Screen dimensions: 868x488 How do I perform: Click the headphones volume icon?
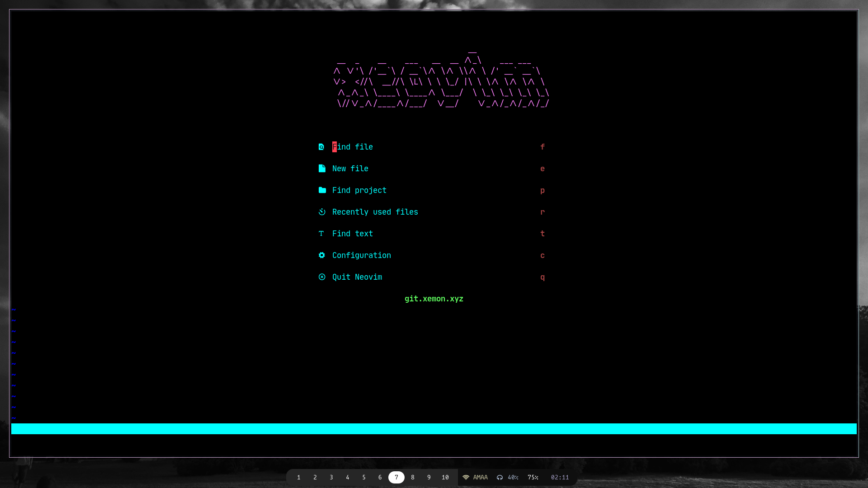[x=500, y=478]
